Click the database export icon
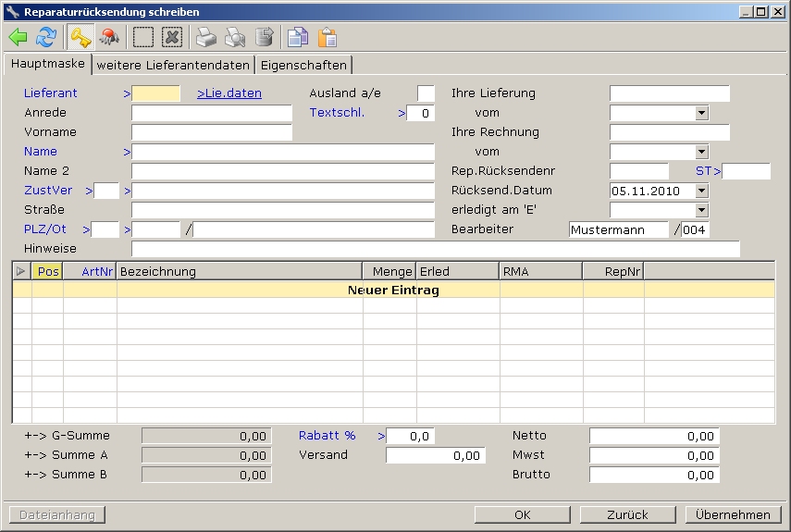 click(265, 37)
